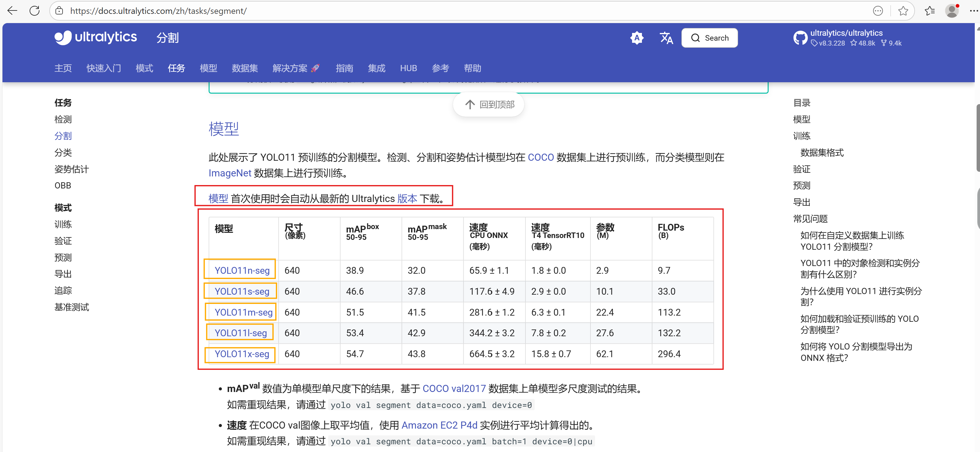This screenshot has width=980, height=452.
Task: Click the Search box
Action: click(709, 38)
